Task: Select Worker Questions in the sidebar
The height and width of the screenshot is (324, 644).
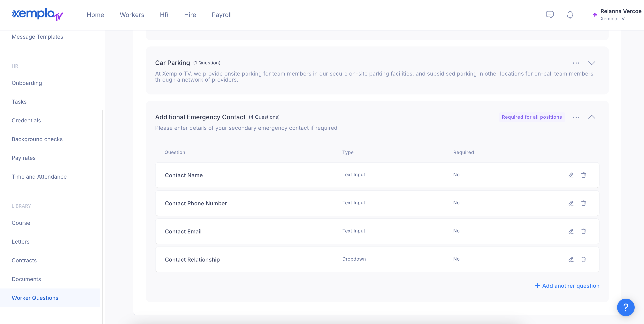Action: 50,298
